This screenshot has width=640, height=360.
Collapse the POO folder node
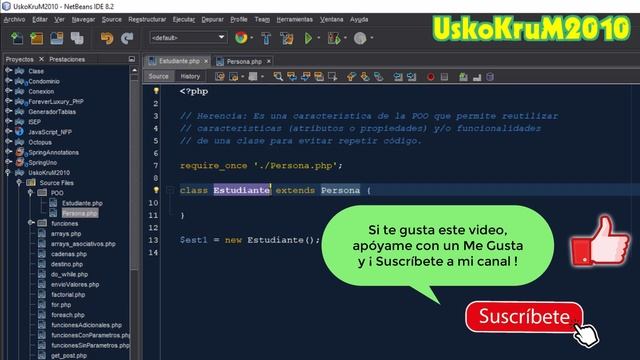click(30, 192)
